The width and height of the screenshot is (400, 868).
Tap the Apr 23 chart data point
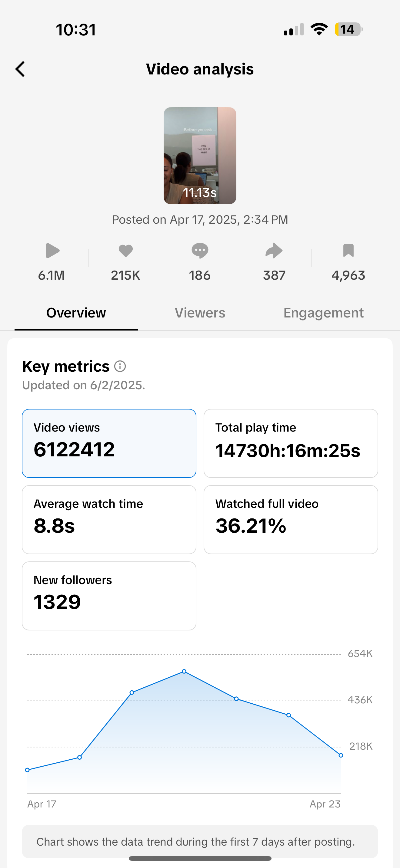[x=341, y=755]
